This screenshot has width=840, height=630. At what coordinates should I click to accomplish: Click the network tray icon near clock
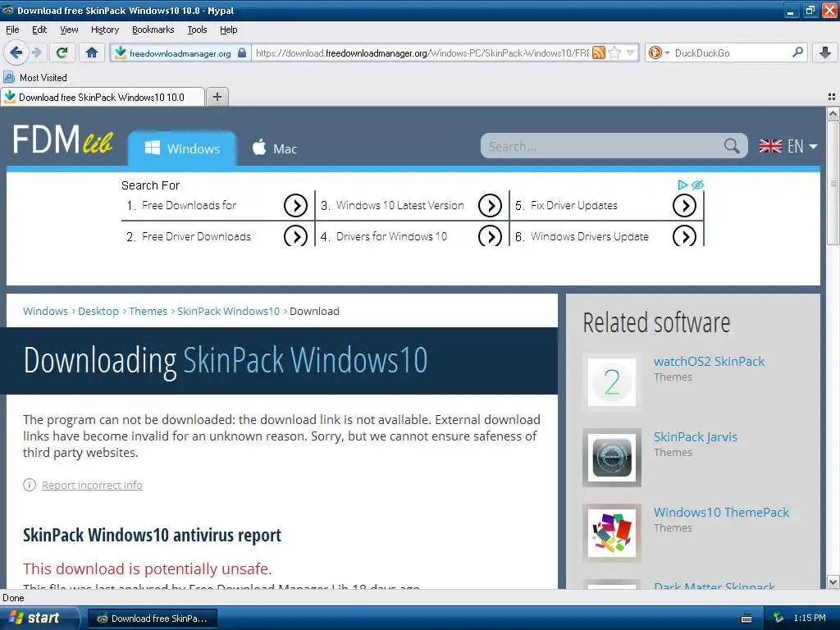[x=778, y=618]
